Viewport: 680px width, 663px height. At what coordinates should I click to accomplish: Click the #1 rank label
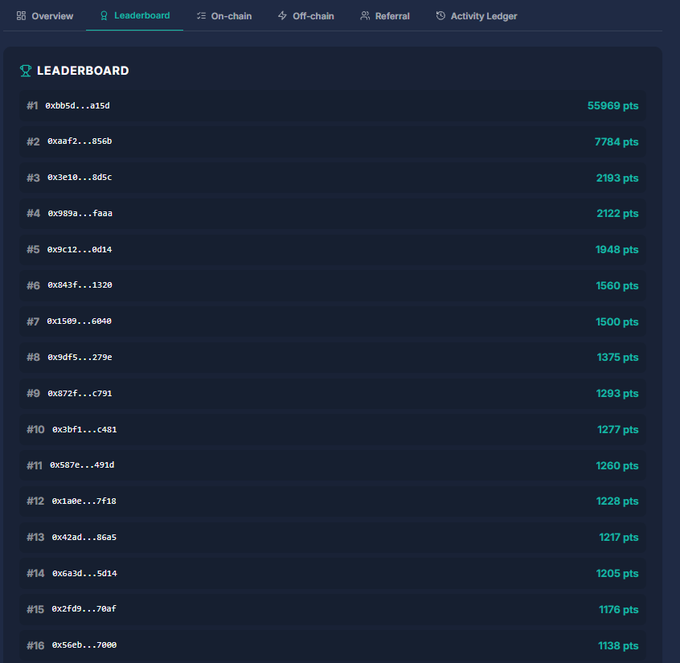(33, 106)
